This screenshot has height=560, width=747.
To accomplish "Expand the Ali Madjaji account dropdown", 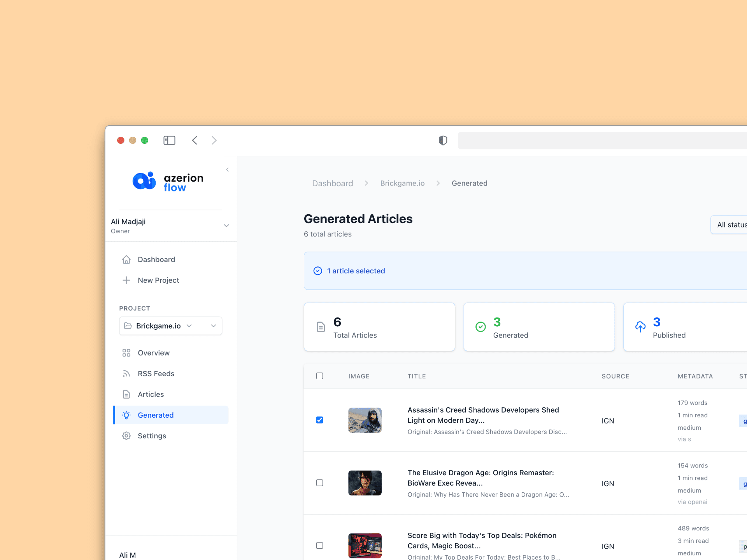I will click(x=226, y=226).
